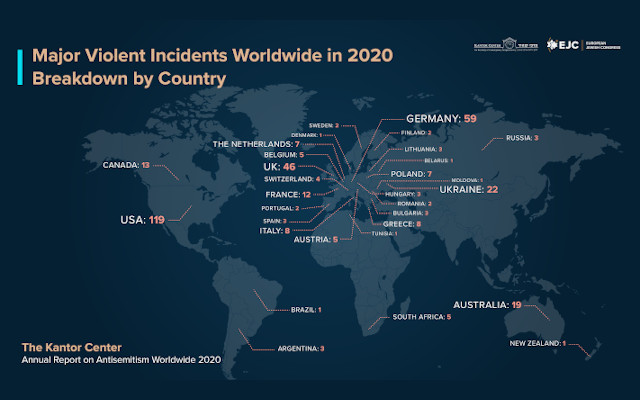Select the 'GREECE: 8' label

coord(402,224)
